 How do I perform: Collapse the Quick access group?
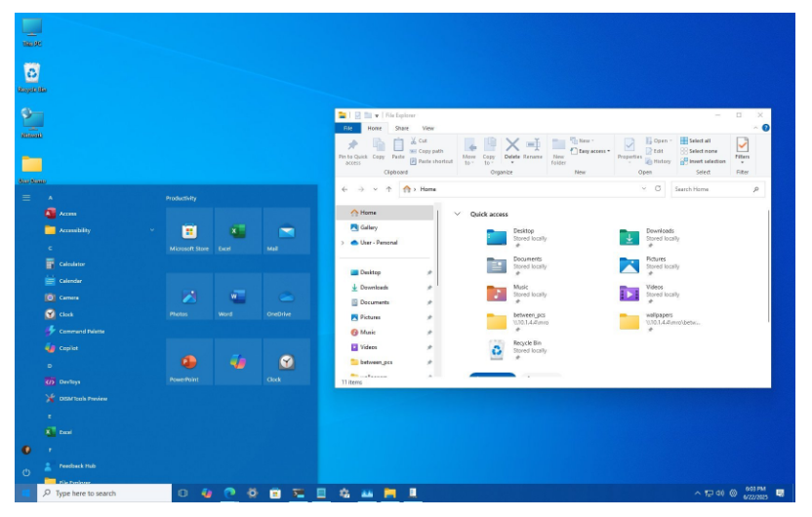coord(457,214)
